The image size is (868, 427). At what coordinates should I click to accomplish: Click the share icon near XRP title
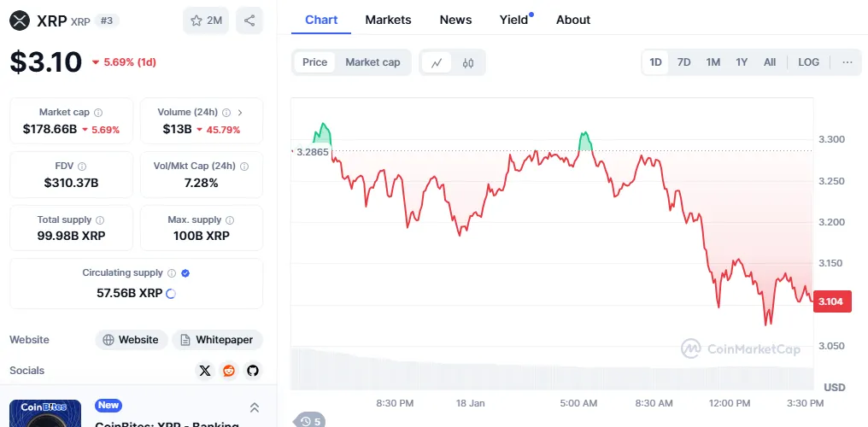(x=249, y=20)
